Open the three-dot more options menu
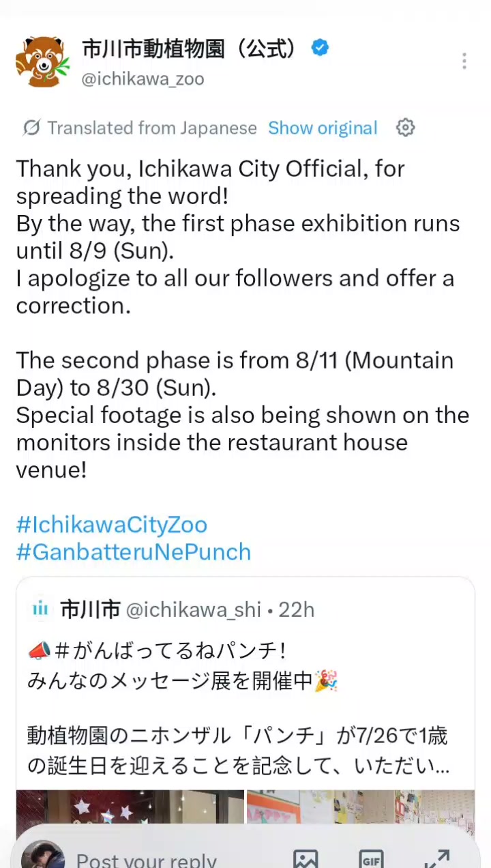This screenshot has width=491, height=868. tap(464, 61)
